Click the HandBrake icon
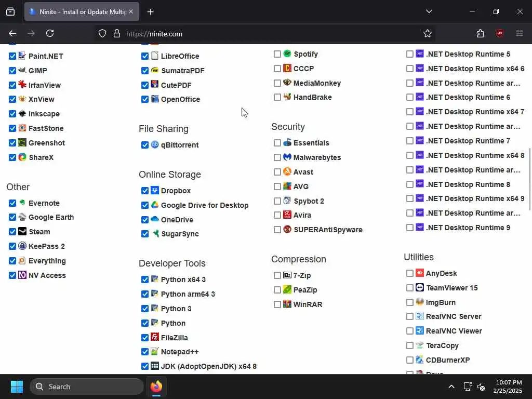 point(287,97)
